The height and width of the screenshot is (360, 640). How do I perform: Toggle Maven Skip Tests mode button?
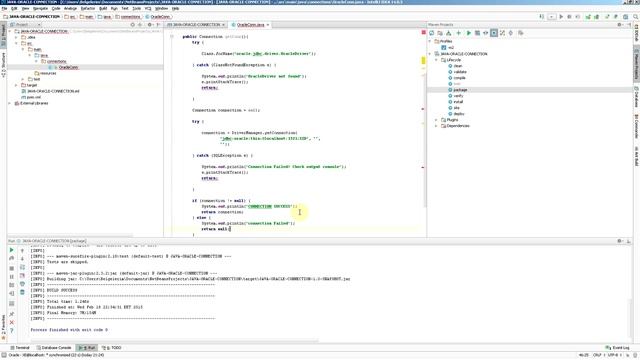[x=494, y=33]
